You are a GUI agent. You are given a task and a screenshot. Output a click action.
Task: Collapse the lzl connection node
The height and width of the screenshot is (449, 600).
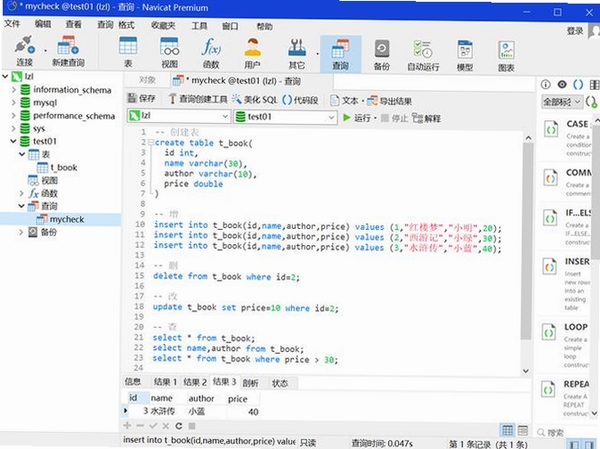click(5, 76)
